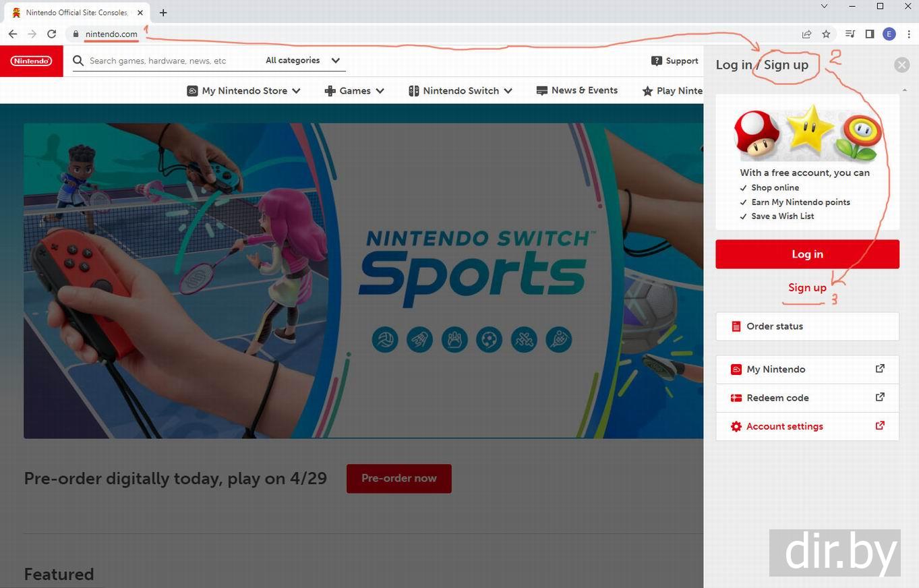Close the Log in / Sign up panel

coord(901,65)
